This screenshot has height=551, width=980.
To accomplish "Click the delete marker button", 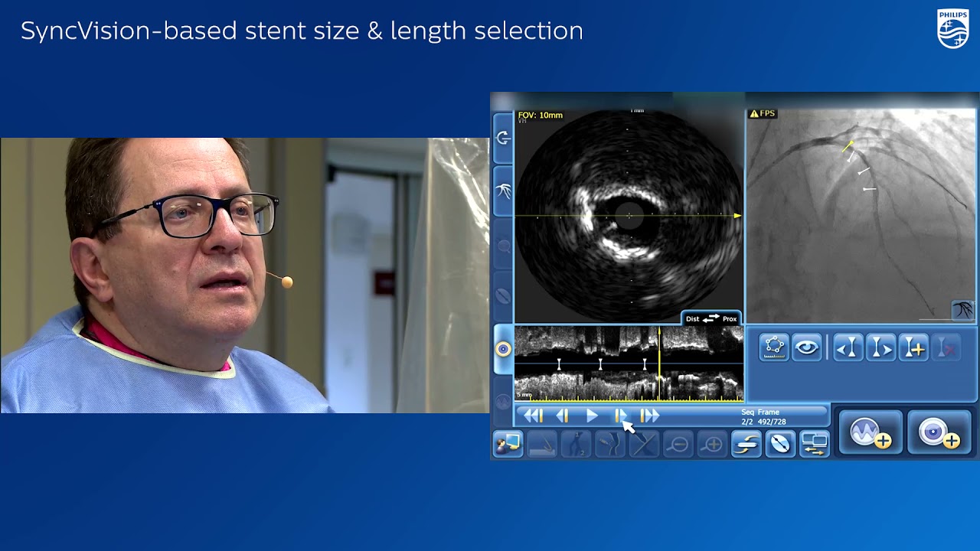I will [x=947, y=347].
